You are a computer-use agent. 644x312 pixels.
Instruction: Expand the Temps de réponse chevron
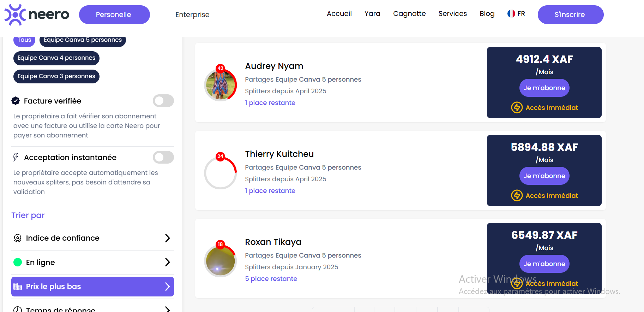click(168, 310)
